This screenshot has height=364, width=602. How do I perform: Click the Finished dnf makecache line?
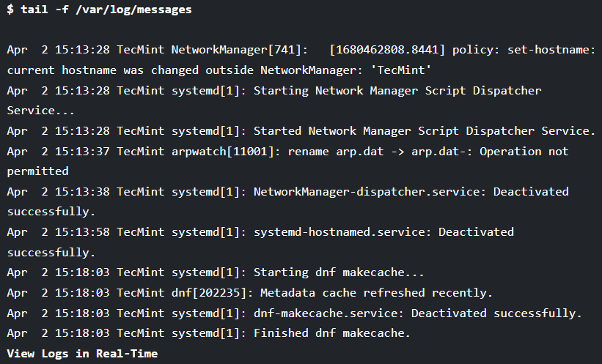[208, 333]
